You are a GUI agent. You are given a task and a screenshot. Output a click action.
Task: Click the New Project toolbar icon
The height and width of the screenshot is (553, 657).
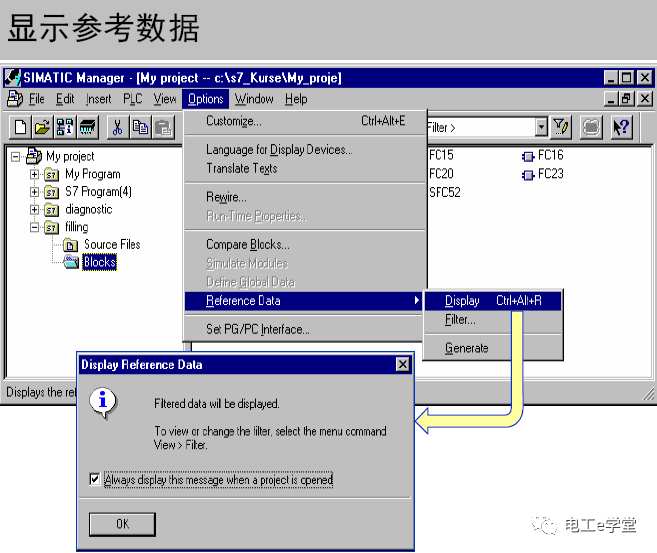tap(21, 127)
